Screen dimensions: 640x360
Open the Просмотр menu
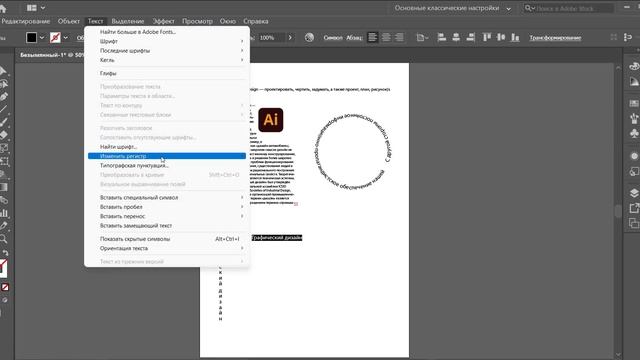(197, 21)
